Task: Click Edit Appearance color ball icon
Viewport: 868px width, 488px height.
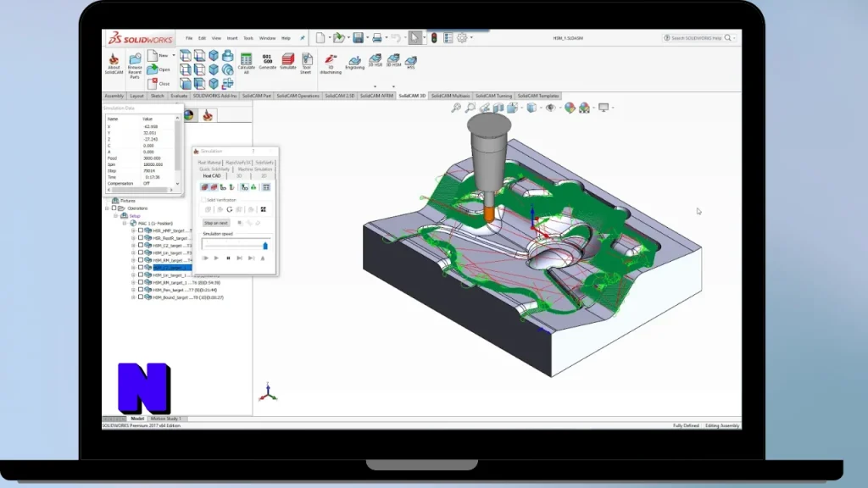Action: (x=570, y=108)
